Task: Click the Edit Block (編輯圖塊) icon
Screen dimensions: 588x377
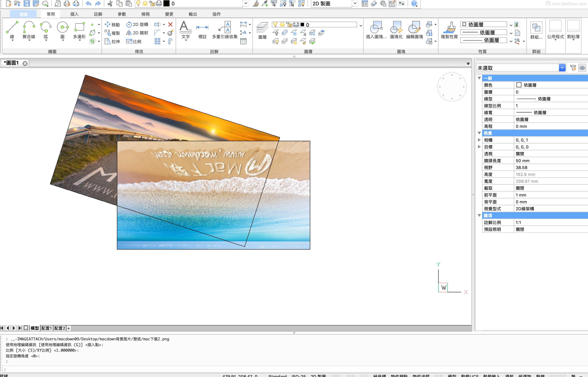Action: (415, 30)
